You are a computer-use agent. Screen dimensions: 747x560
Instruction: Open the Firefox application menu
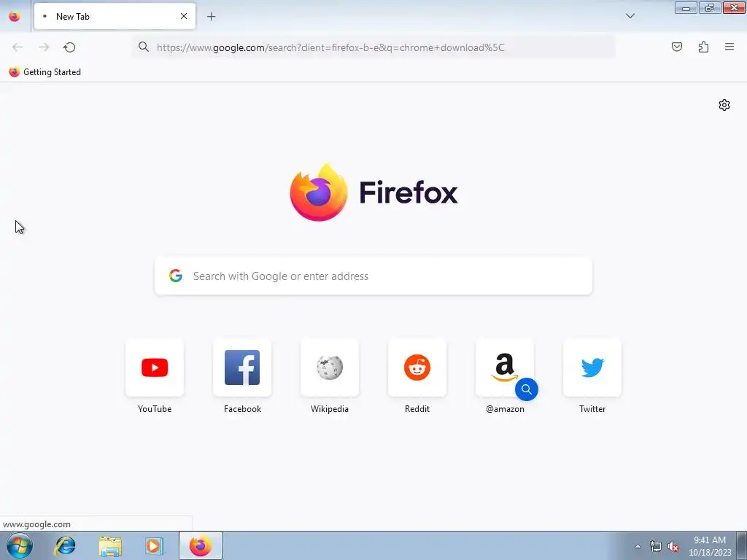729,47
